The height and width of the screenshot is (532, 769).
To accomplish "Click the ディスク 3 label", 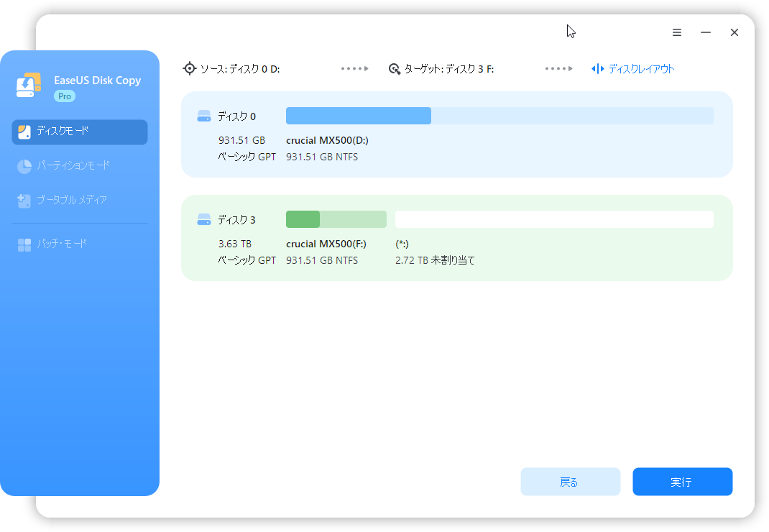I will (237, 221).
